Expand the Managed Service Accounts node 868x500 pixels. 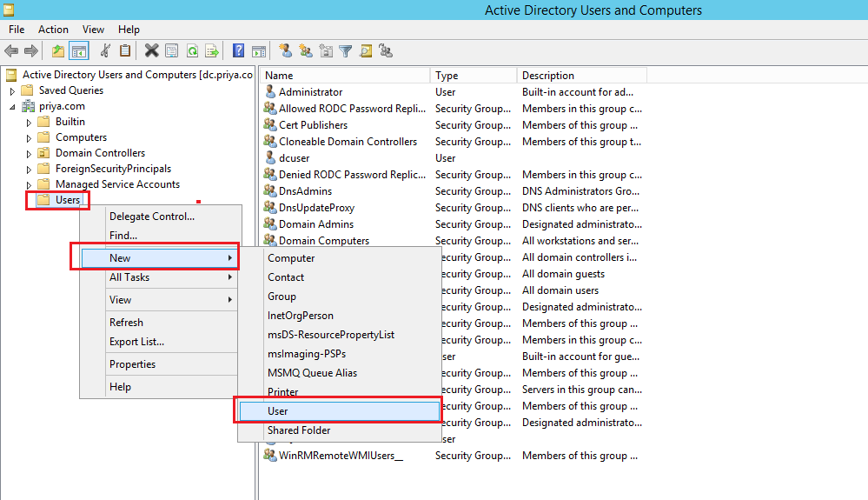tap(29, 185)
